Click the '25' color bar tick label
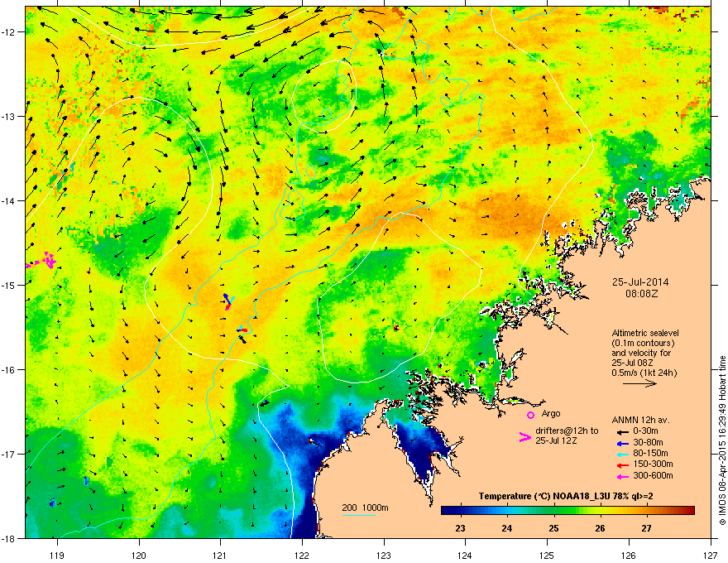Image resolution: width=728 pixels, height=563 pixels. pyautogui.click(x=553, y=528)
